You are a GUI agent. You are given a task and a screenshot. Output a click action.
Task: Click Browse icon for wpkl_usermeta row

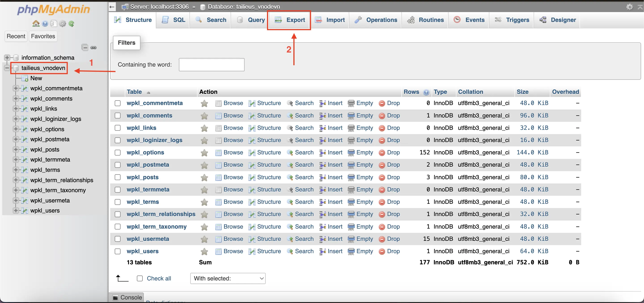click(218, 239)
